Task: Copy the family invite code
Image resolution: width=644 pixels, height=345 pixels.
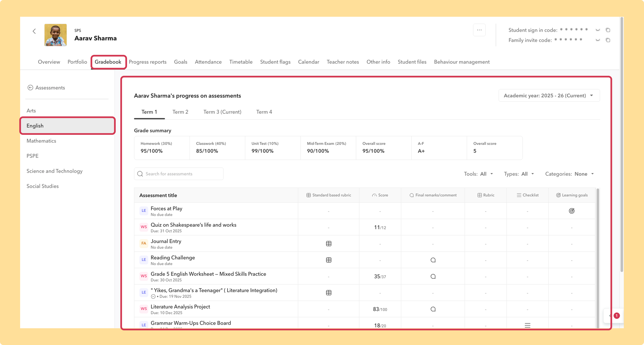Action: click(608, 40)
